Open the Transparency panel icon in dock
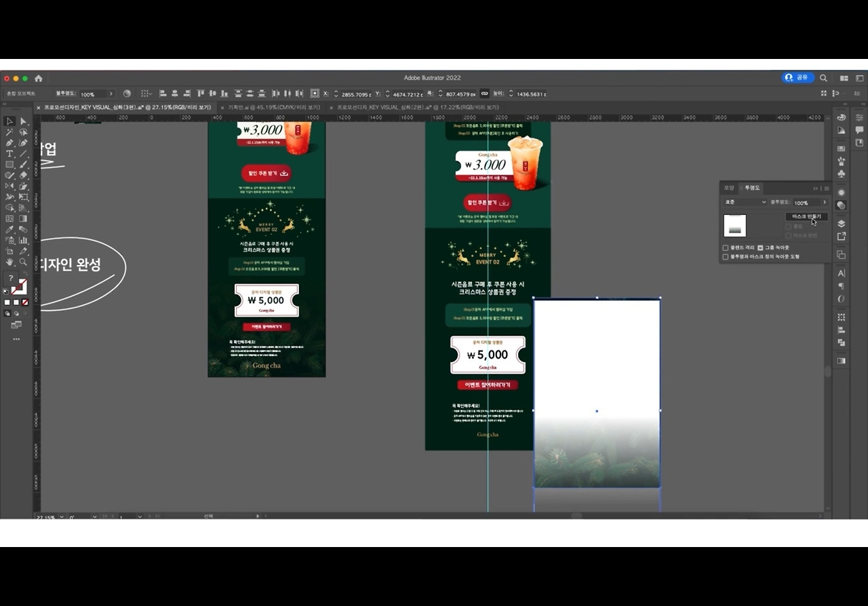Image resolution: width=868 pixels, height=606 pixels. tap(842, 205)
